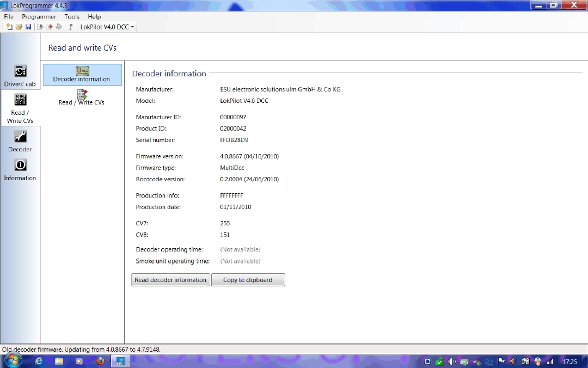Open the Information section in the sidebar
588x368 pixels.
click(20, 169)
